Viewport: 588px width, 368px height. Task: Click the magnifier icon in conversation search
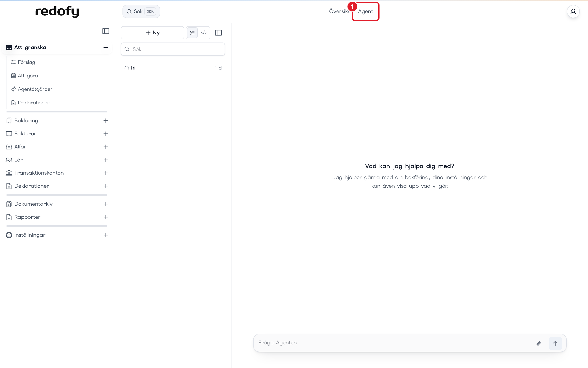pyautogui.click(x=127, y=49)
